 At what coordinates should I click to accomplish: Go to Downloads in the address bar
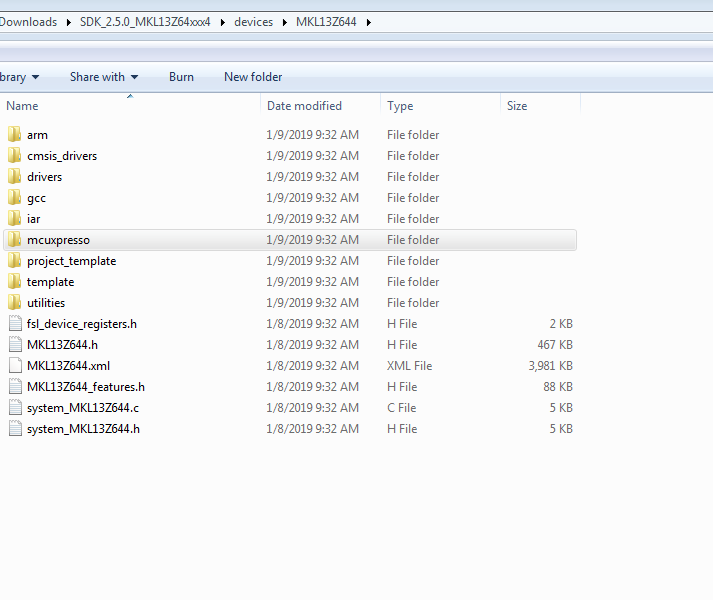click(x=28, y=22)
